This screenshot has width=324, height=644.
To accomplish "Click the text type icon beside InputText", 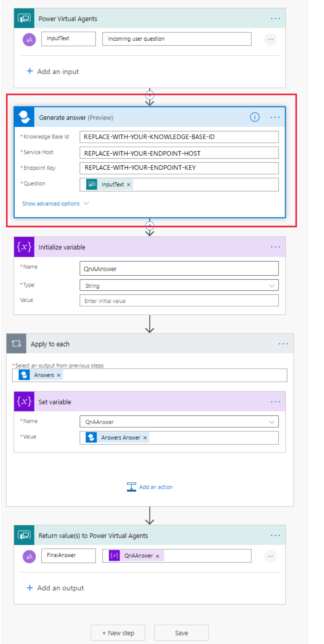I will coord(29,40).
